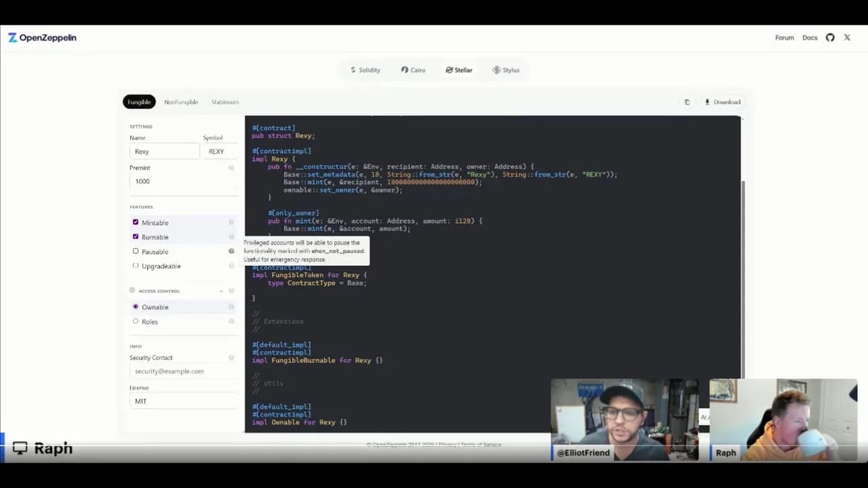Image resolution: width=868 pixels, height=488 pixels.
Task: Click "impl Ownable for Rexy {}" line
Action: (299, 422)
